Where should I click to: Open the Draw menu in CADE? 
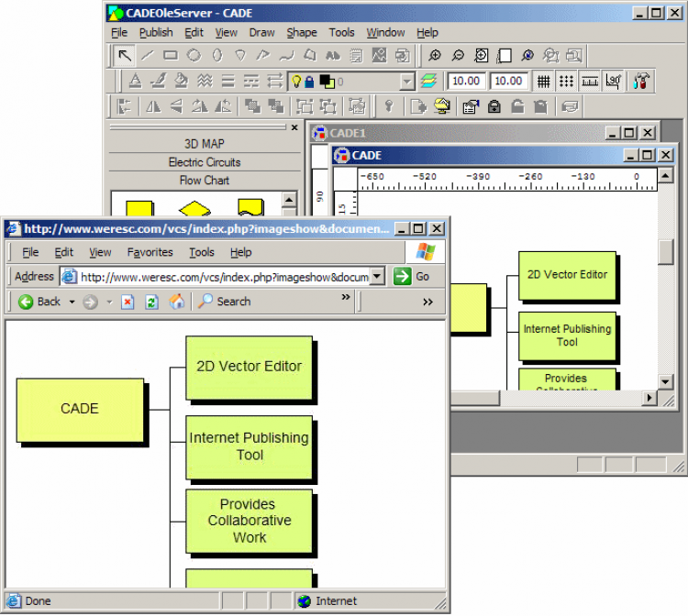[x=261, y=33]
